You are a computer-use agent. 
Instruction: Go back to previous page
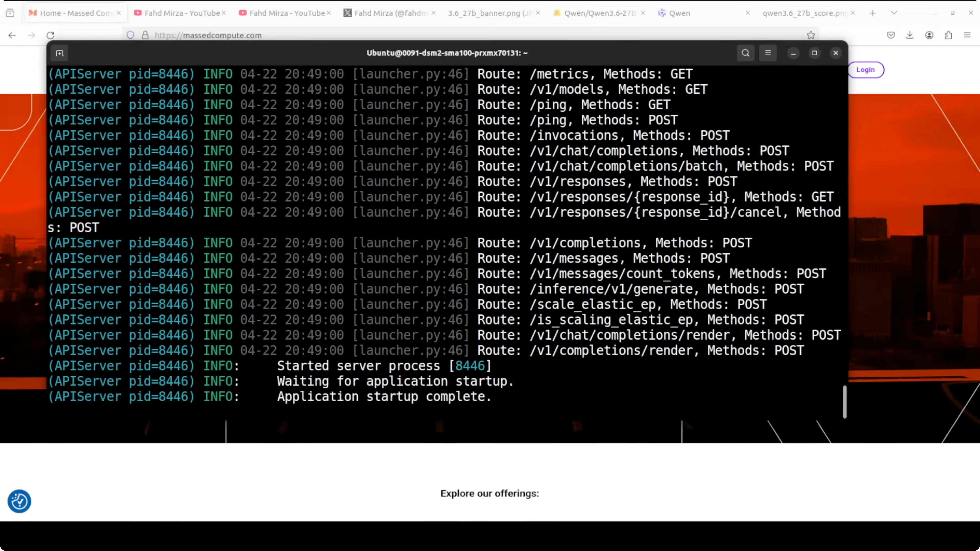[12, 35]
